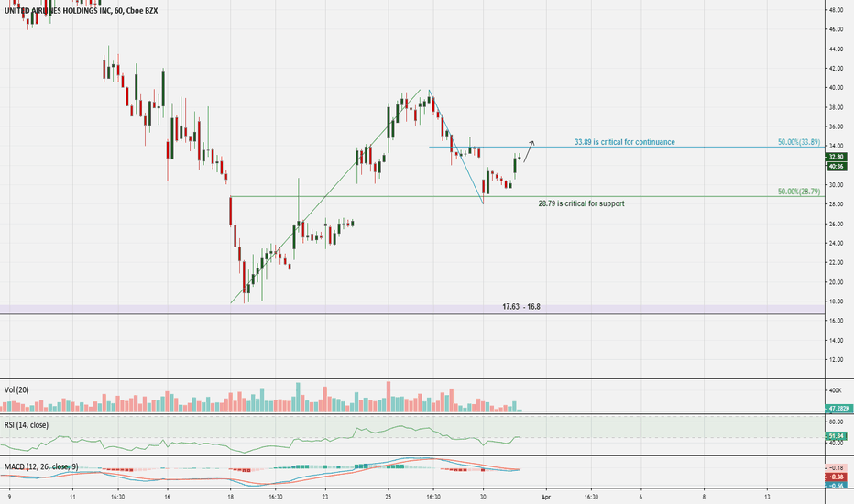The image size is (854, 504).
Task: Click the Apr label on the date axis
Action: click(546, 497)
